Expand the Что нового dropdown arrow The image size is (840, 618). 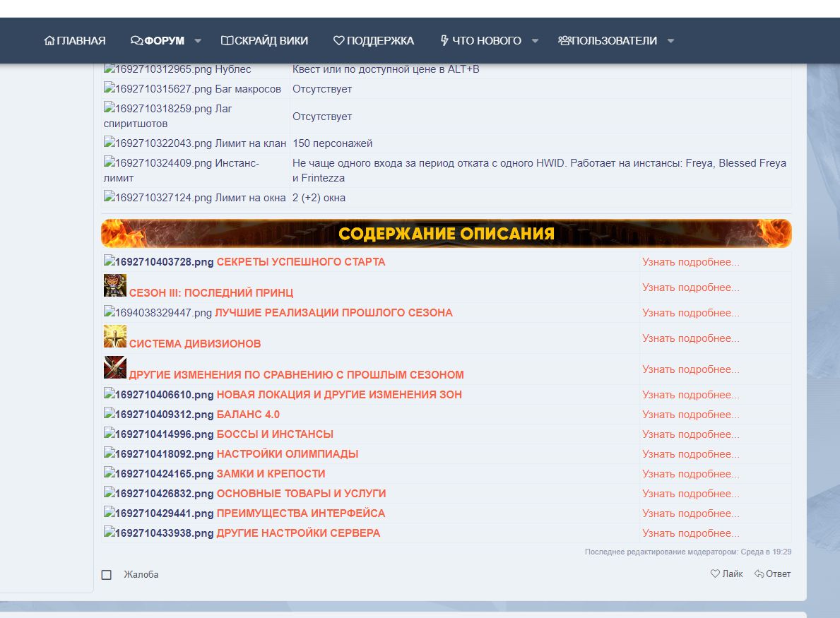535,41
